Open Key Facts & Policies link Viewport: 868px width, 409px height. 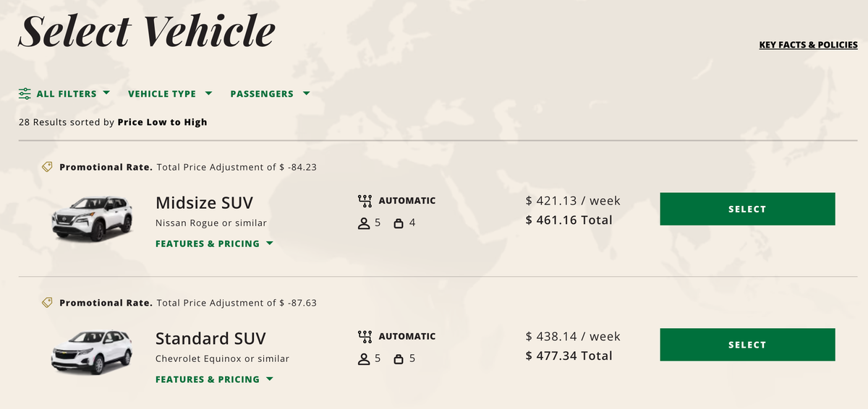tap(808, 45)
